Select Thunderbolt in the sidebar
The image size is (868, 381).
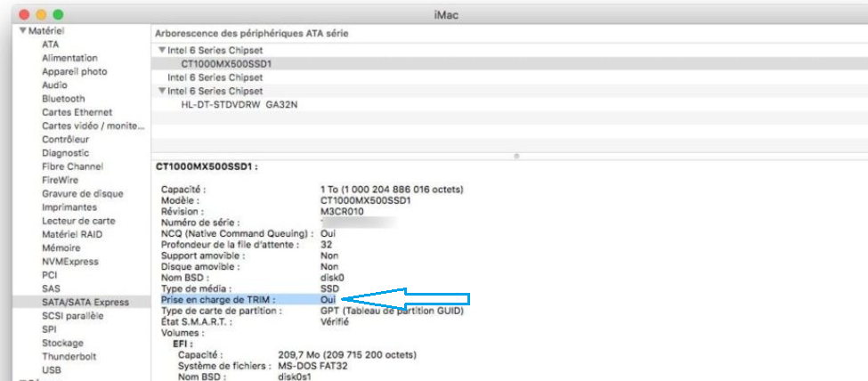coord(69,357)
